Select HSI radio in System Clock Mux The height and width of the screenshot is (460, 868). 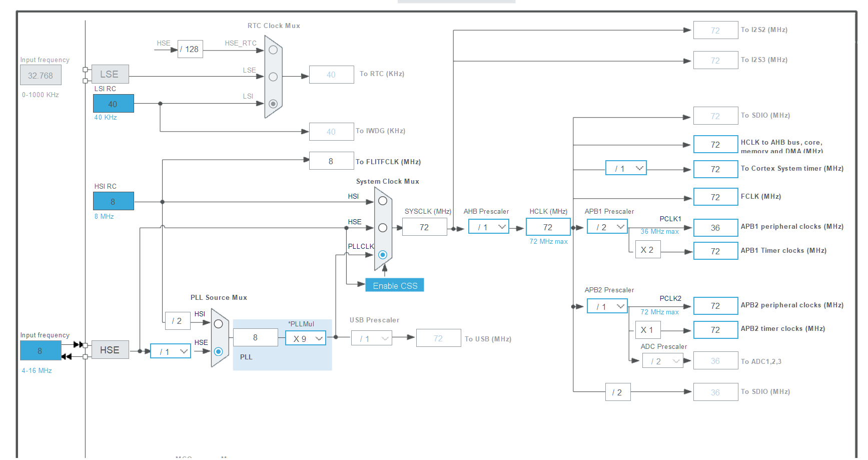click(383, 201)
